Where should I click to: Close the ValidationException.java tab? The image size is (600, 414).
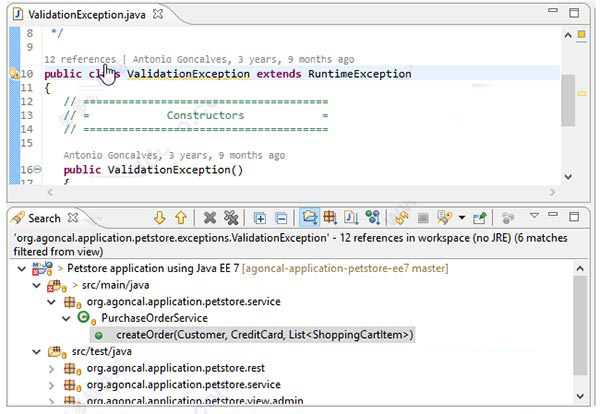(x=158, y=14)
